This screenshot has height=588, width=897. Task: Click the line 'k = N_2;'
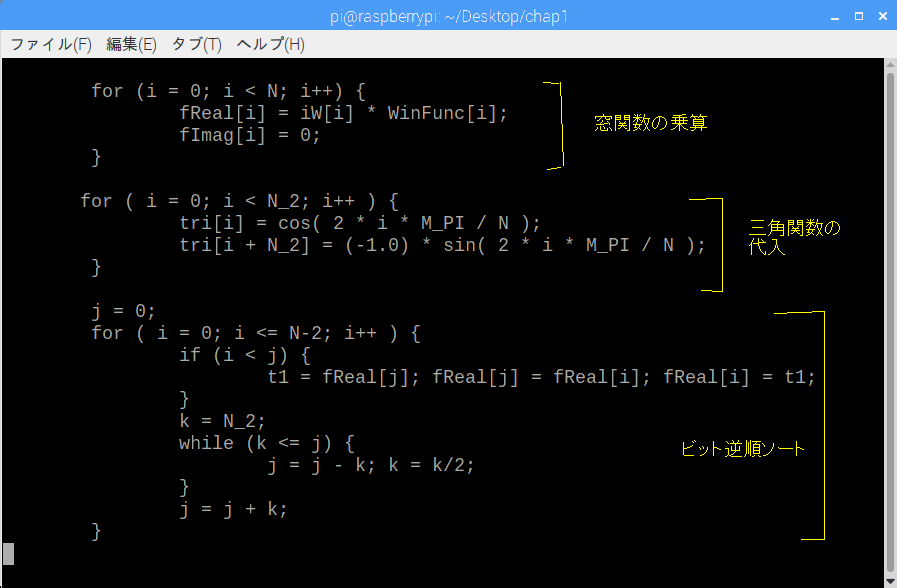(x=223, y=422)
